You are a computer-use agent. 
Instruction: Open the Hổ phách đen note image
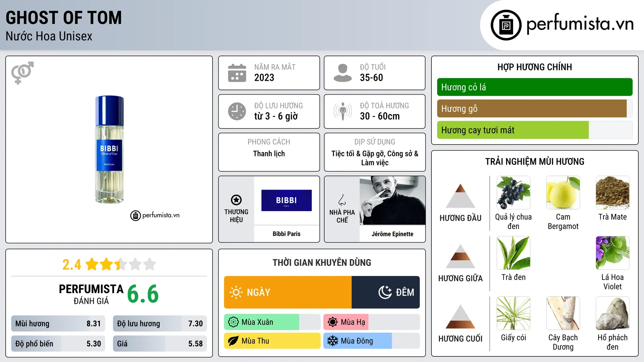[x=613, y=313]
